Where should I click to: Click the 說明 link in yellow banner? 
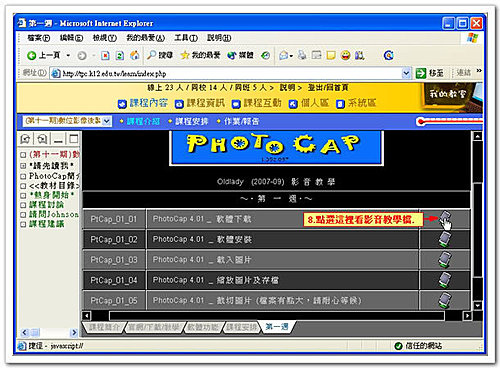(288, 88)
